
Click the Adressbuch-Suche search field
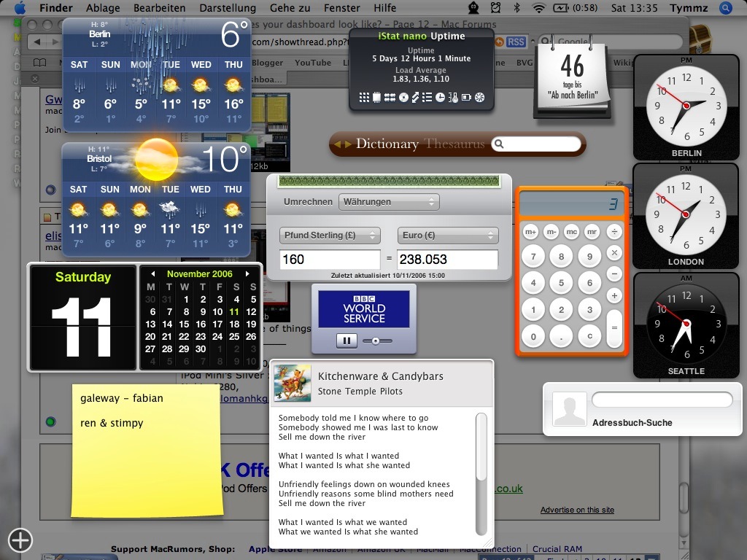(x=662, y=399)
